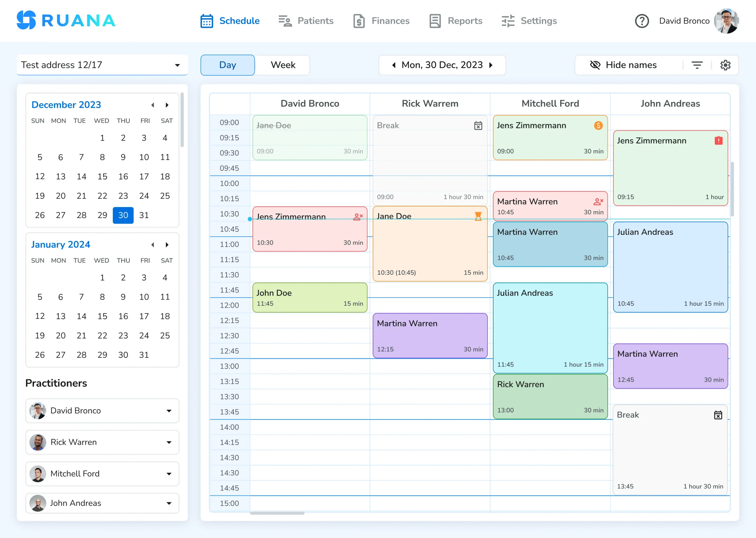
Task: Click no-show icon on Martina Warren 10:45 red appointment
Action: point(598,201)
